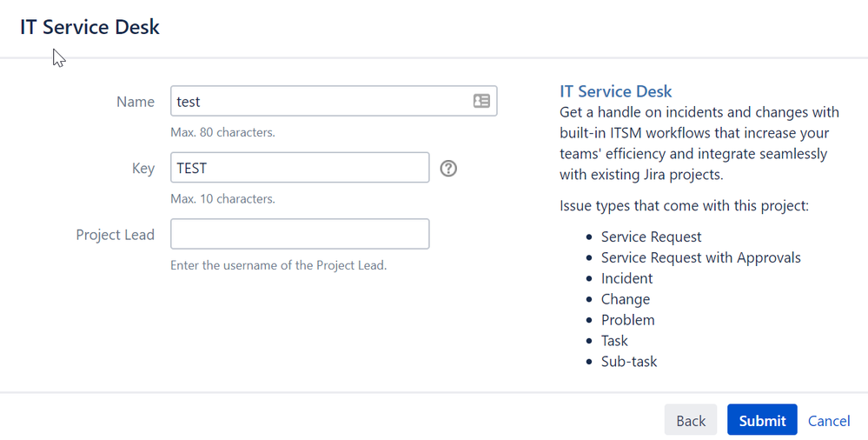The width and height of the screenshot is (868, 440).
Task: Click 'Service Request with Approvals' list item
Action: click(701, 257)
